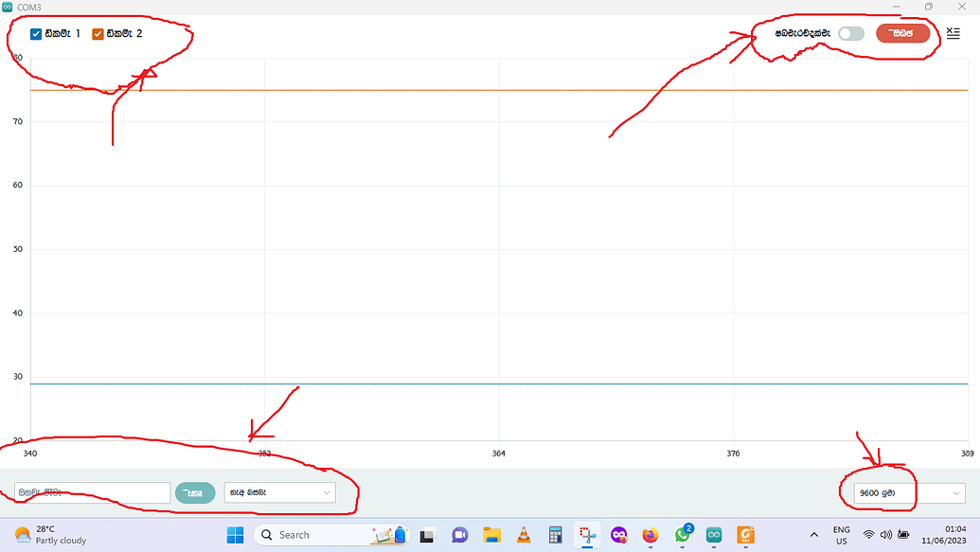Click inside the serial message input field

point(90,492)
